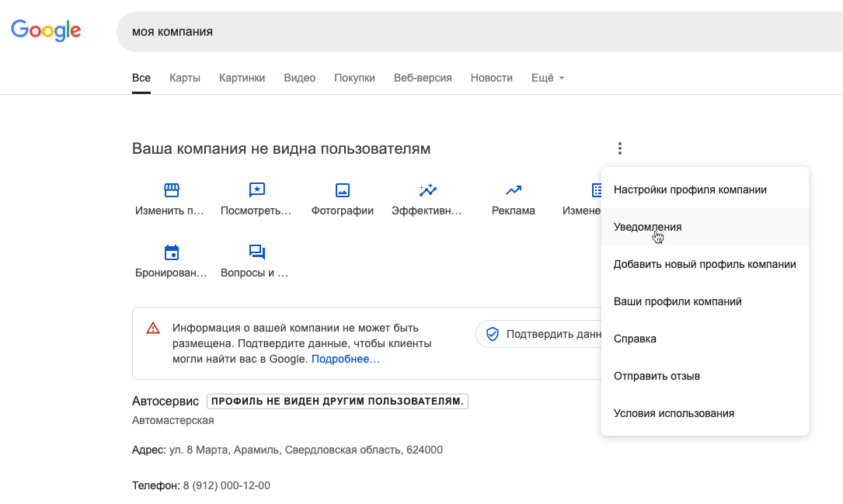Screen dimensions: 843x504
Task: Open the Фотографии image icon
Action: (x=343, y=189)
